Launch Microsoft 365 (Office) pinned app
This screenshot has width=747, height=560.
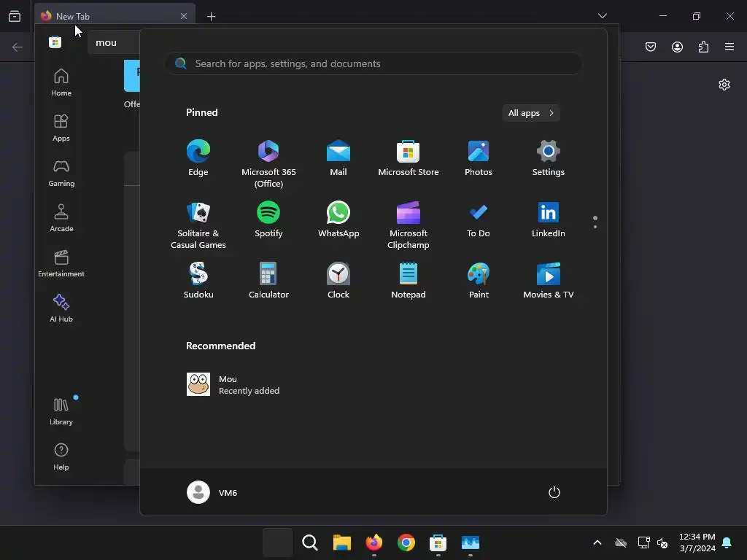tap(268, 163)
